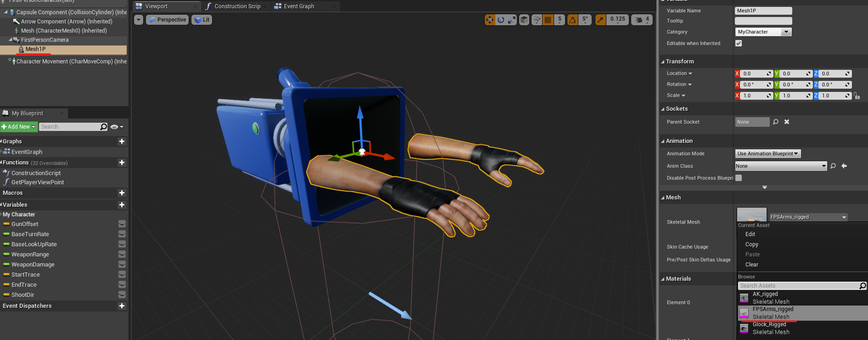The width and height of the screenshot is (868, 340).
Task: Switch to the Construction Script tab
Action: [x=237, y=6]
